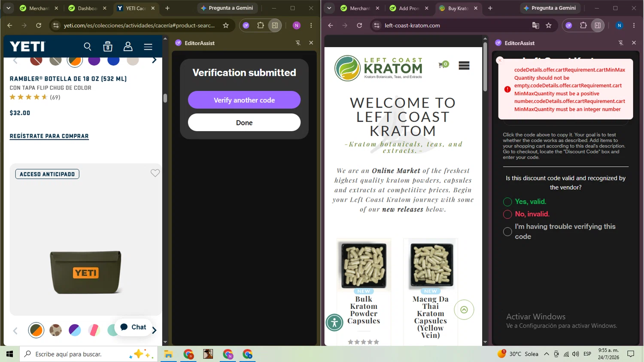Toggle the wishlist heart on the YETI product
The height and width of the screenshot is (362, 644).
[155, 173]
